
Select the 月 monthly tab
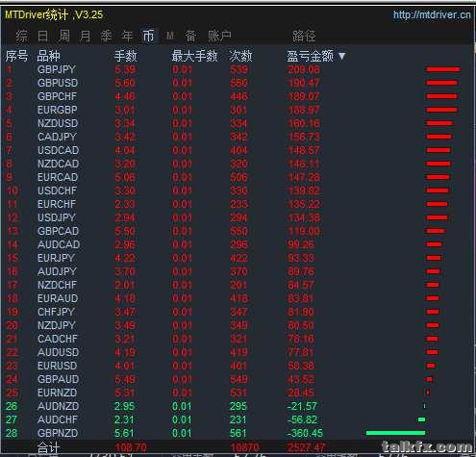[85, 36]
